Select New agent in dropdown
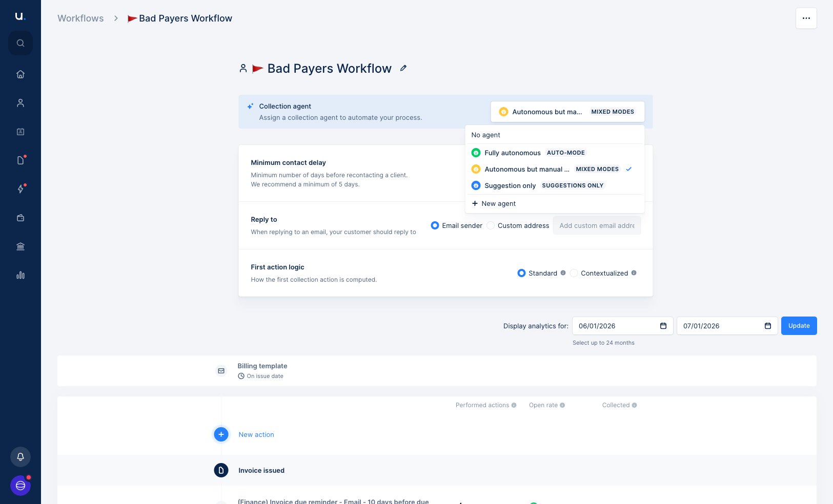 coord(555,203)
